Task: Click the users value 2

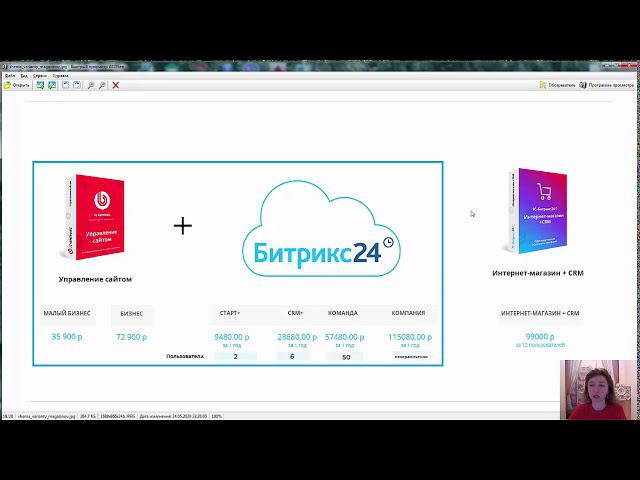Action: (236, 356)
